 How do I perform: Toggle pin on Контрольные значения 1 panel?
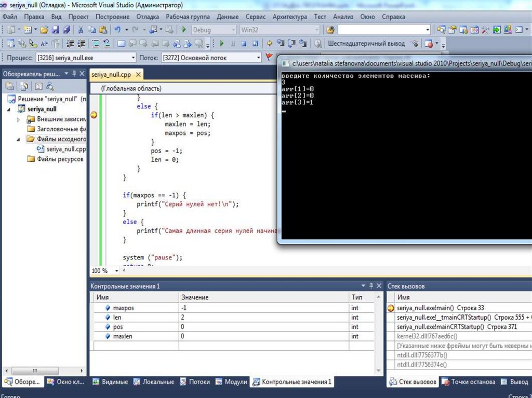click(x=371, y=286)
